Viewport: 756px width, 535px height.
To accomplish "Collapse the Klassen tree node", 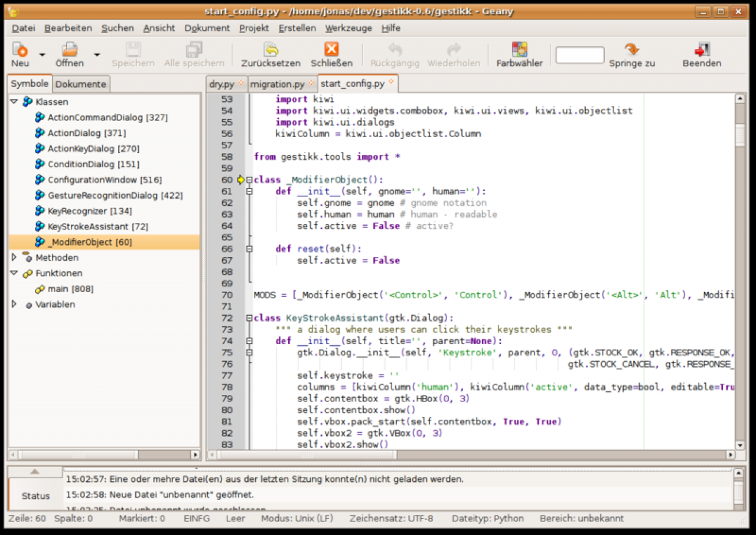I will (x=14, y=102).
